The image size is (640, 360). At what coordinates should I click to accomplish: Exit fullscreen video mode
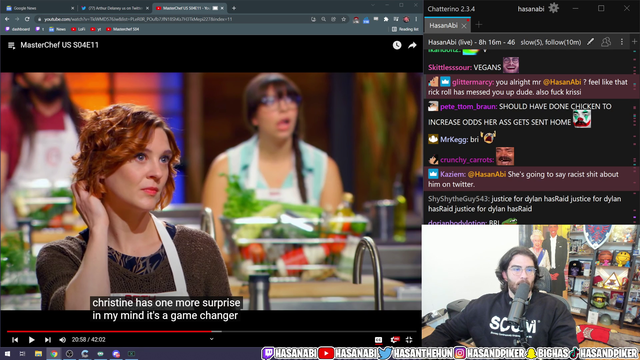click(409, 340)
